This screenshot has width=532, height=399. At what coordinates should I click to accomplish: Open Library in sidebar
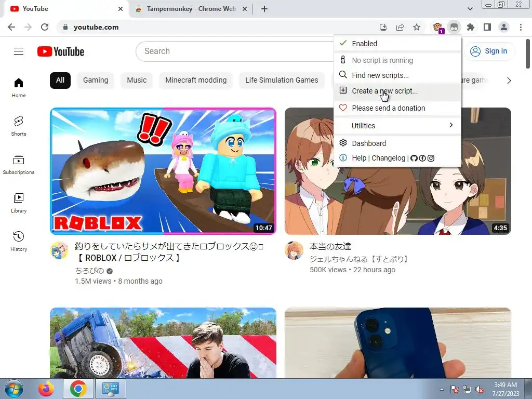pos(19,203)
